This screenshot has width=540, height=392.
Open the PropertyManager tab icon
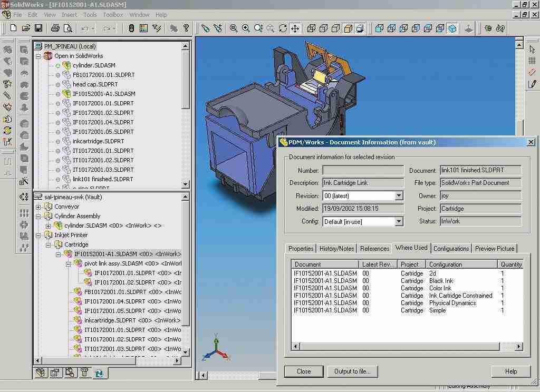coord(55,373)
